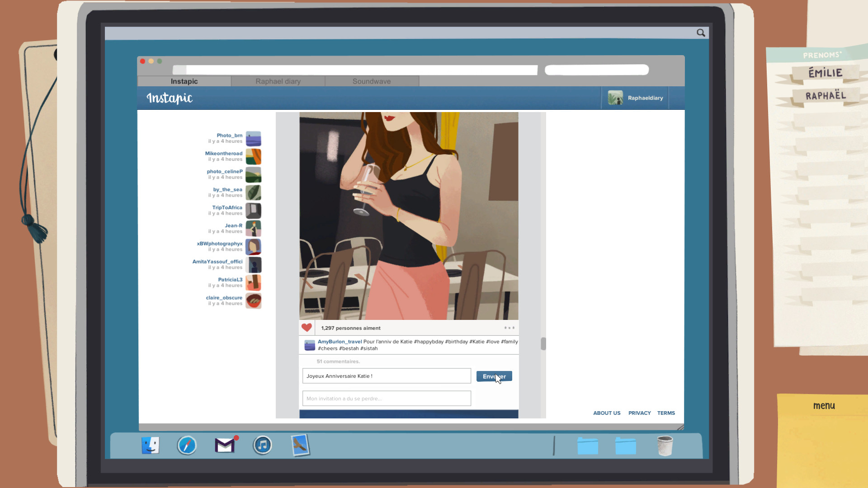Open the Safari browser from the dock
868x488 pixels.
tap(187, 445)
